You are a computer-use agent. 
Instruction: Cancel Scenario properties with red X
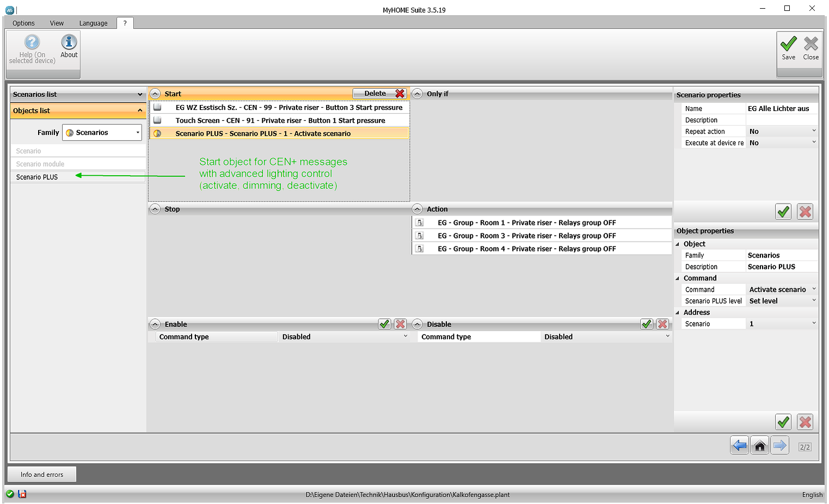(805, 212)
